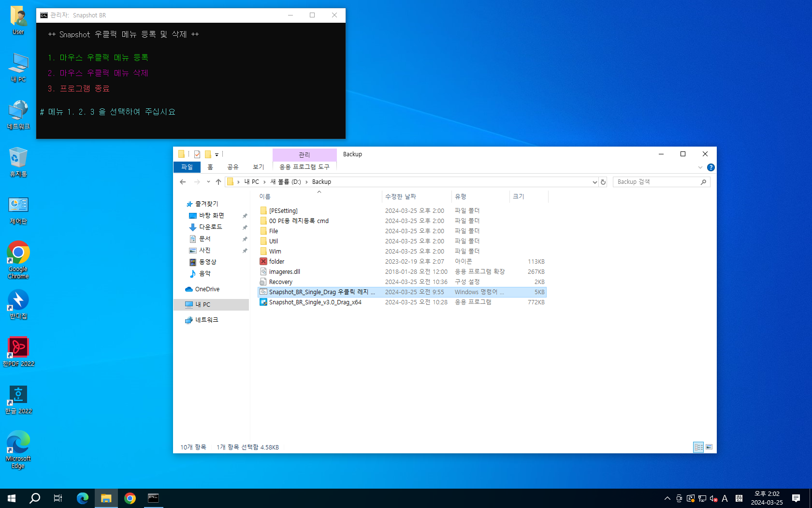Click 새 볼륨 (D:) in the address path
Image resolution: width=812 pixels, height=508 pixels.
point(285,182)
